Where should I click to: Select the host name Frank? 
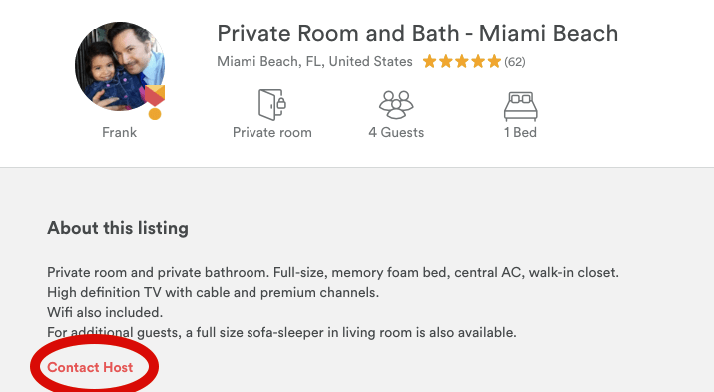(x=119, y=132)
